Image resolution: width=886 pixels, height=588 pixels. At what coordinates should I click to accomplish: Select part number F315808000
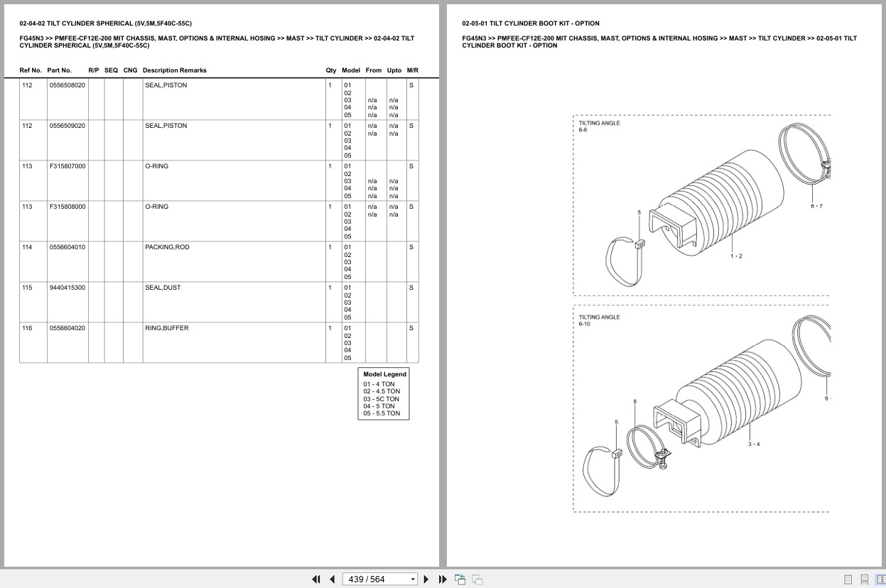67,207
